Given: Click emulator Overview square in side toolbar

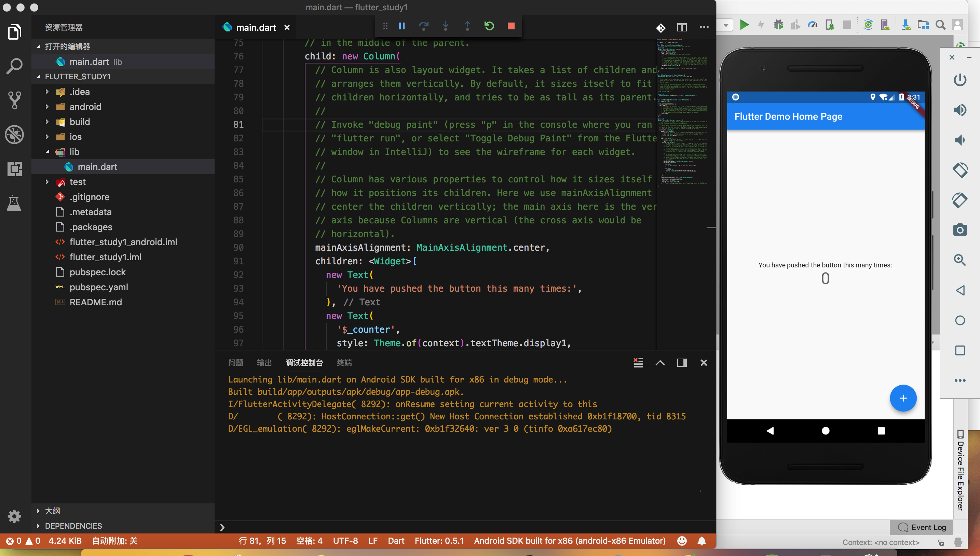Looking at the screenshot, I should (x=960, y=350).
